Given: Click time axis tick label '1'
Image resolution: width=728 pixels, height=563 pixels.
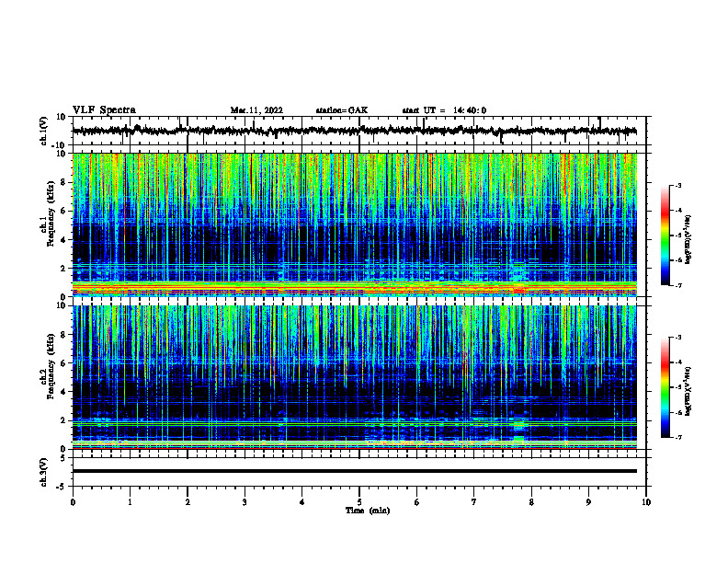Looking at the screenshot, I should tap(130, 502).
